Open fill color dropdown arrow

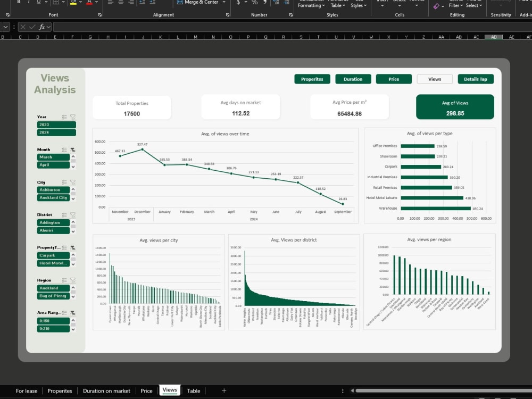point(80,2)
